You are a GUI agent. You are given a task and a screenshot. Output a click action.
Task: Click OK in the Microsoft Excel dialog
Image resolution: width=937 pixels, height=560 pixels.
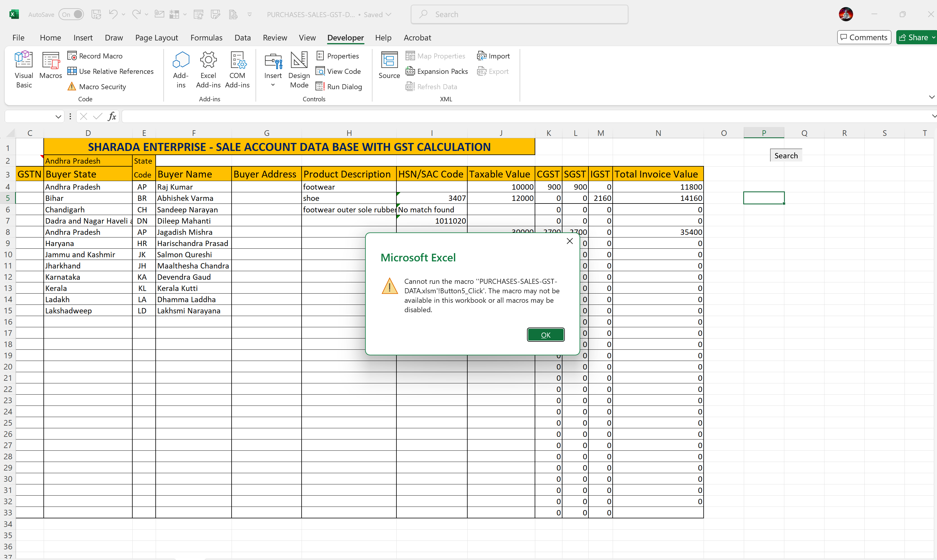(x=546, y=335)
